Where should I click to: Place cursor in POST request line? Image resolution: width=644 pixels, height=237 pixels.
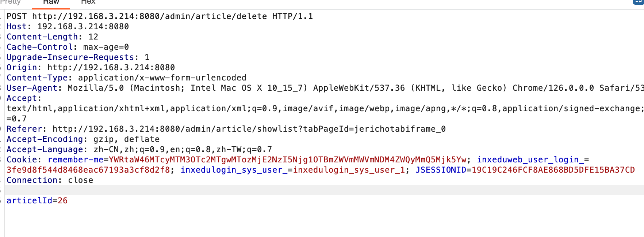click(x=160, y=16)
